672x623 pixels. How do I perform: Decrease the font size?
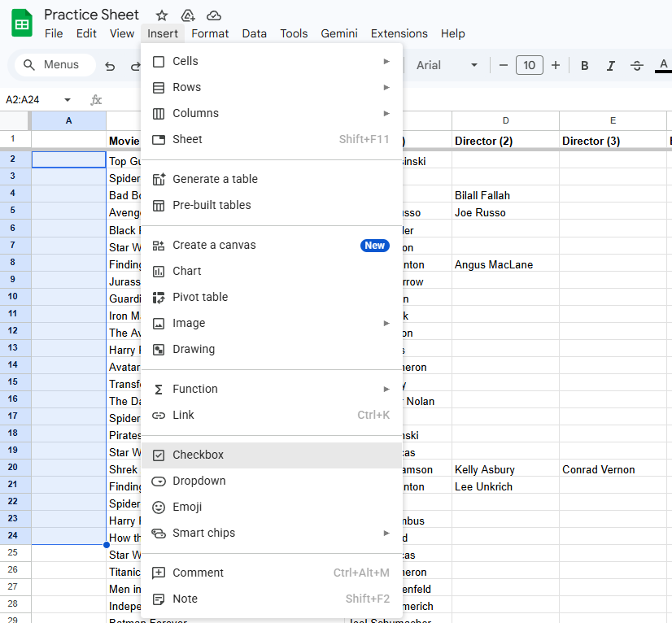[x=504, y=65]
